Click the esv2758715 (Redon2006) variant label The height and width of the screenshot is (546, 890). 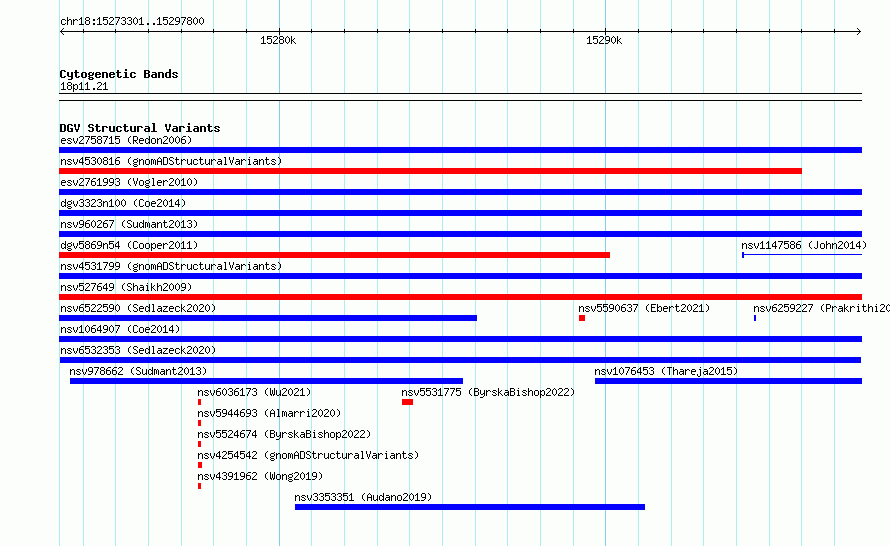click(126, 140)
